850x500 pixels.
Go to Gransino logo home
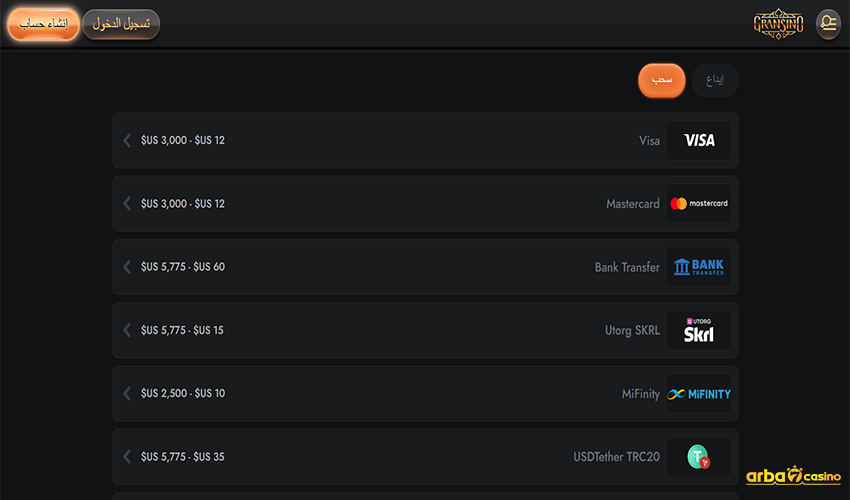coord(778,25)
